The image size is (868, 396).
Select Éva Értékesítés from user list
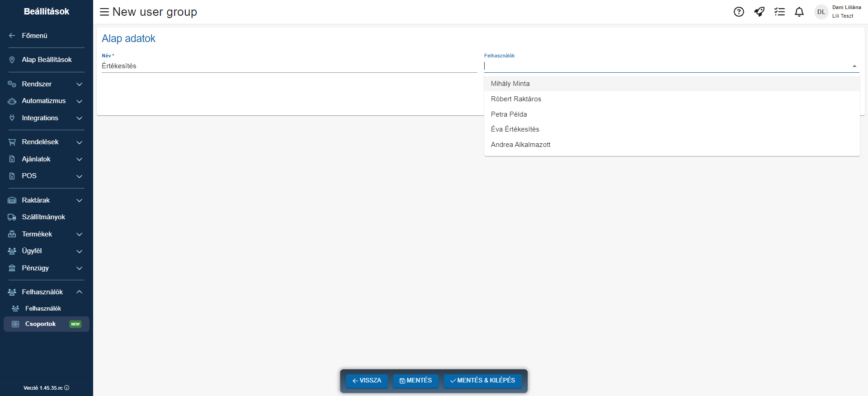point(515,129)
